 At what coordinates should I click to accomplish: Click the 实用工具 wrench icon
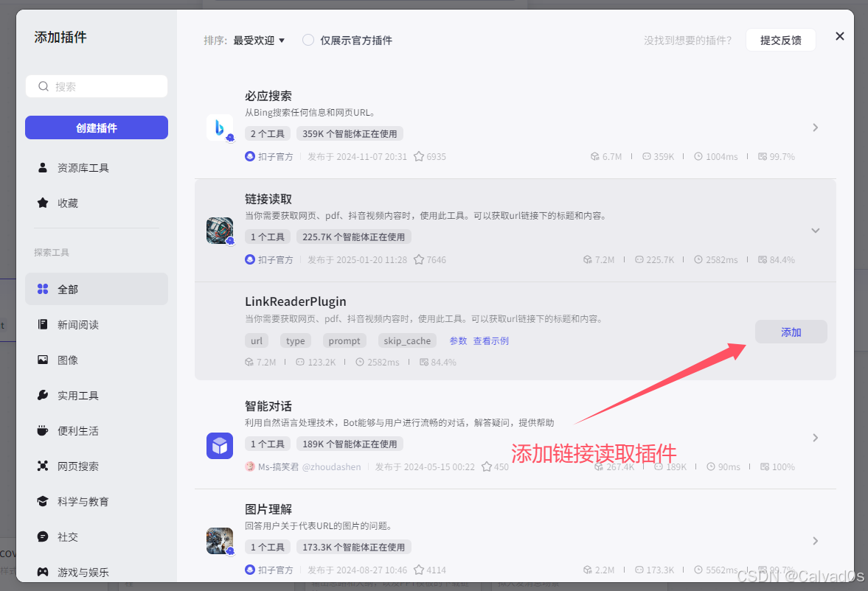coord(43,395)
